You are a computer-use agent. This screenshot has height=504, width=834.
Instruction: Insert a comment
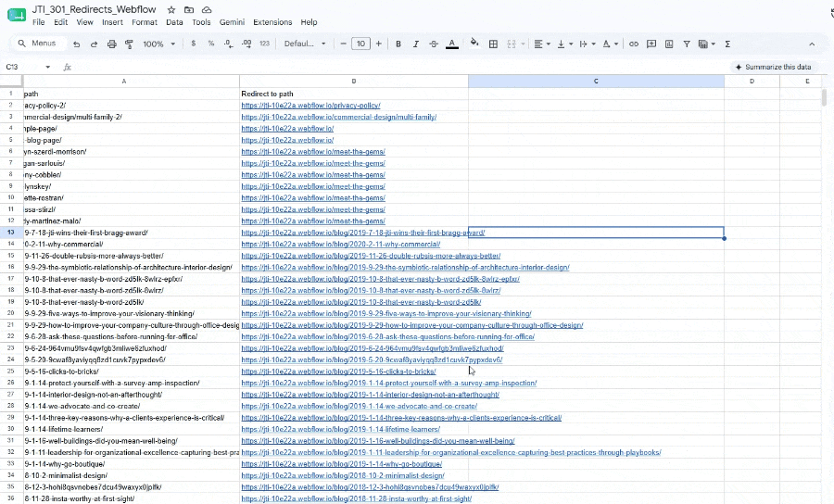pyautogui.click(x=651, y=44)
